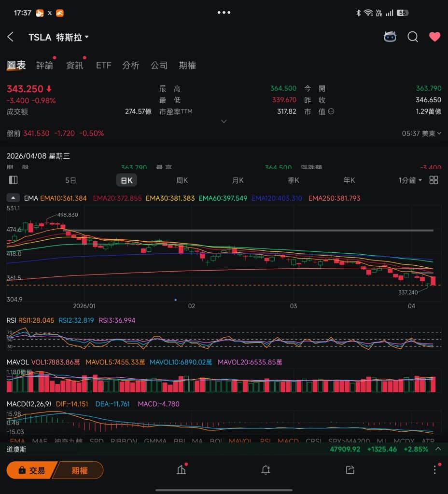Click the EMA30:381.383 value label
448x494 pixels.
(170, 198)
